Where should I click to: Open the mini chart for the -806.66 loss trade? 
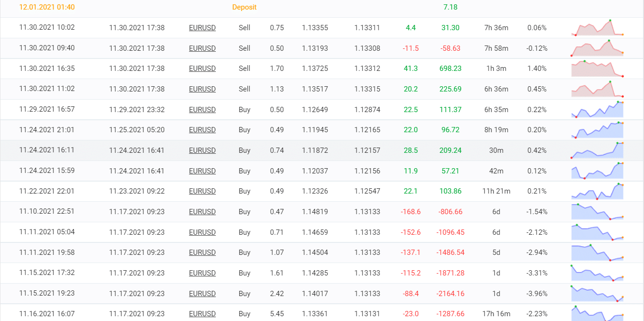[597, 212]
